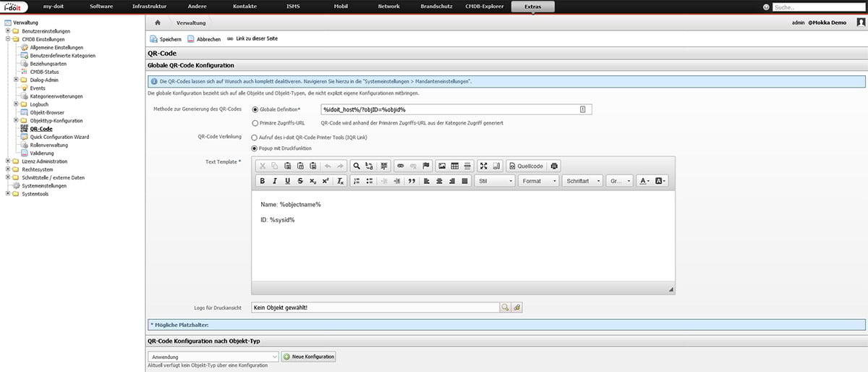
Task: Click the superscript icon
Action: point(325,181)
